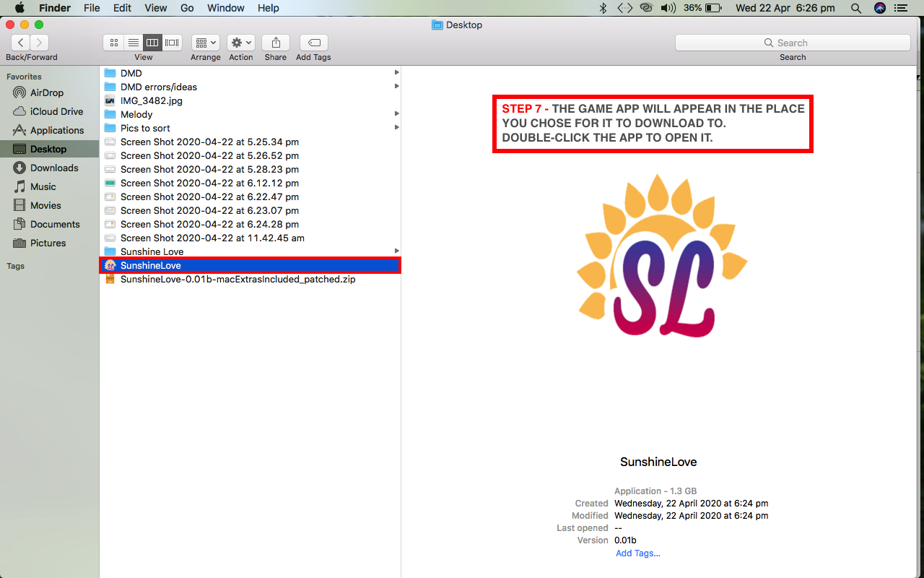Open the Action gear dropdown

point(240,43)
